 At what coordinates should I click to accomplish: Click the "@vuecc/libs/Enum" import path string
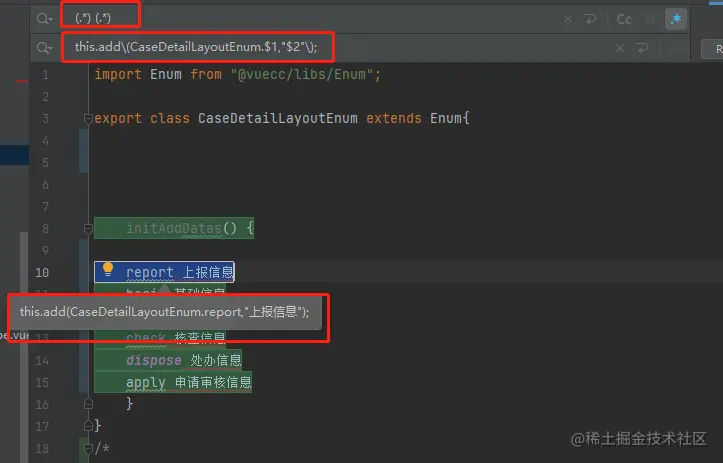click(x=302, y=74)
